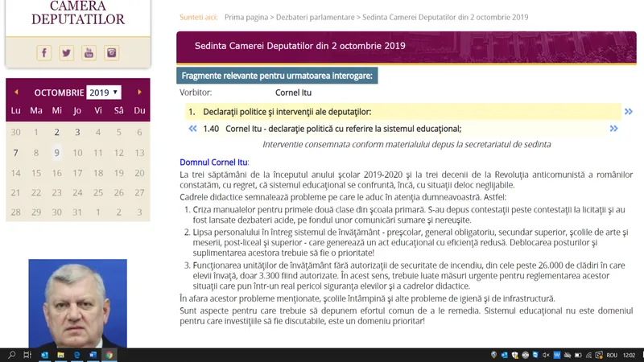The height and width of the screenshot is (362, 644).
Task: Click double-right arrow on Declarații politice row
Action: point(628,112)
